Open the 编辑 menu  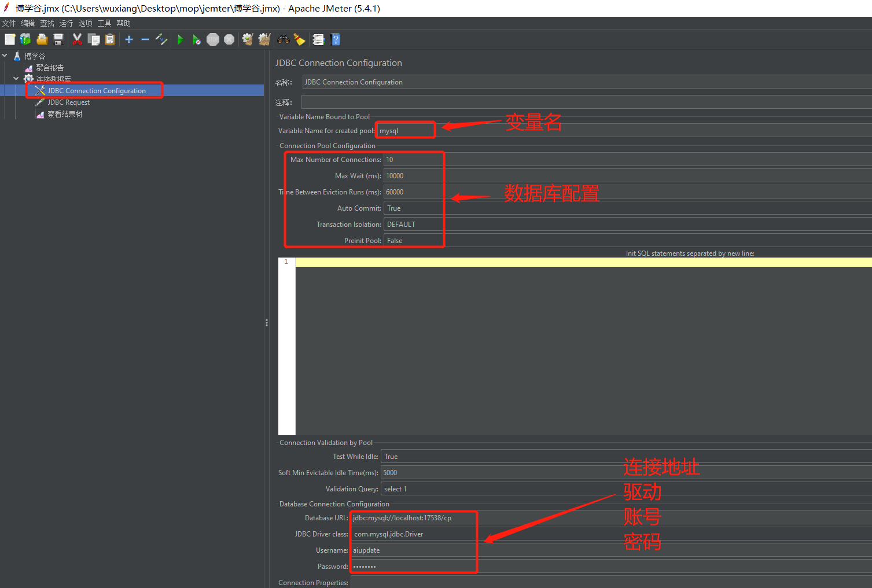28,23
